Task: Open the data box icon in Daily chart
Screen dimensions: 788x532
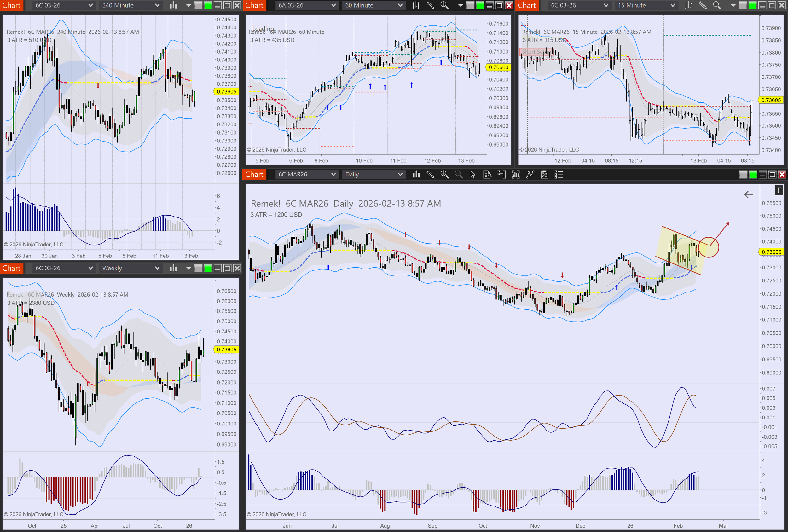Action: 487,175
